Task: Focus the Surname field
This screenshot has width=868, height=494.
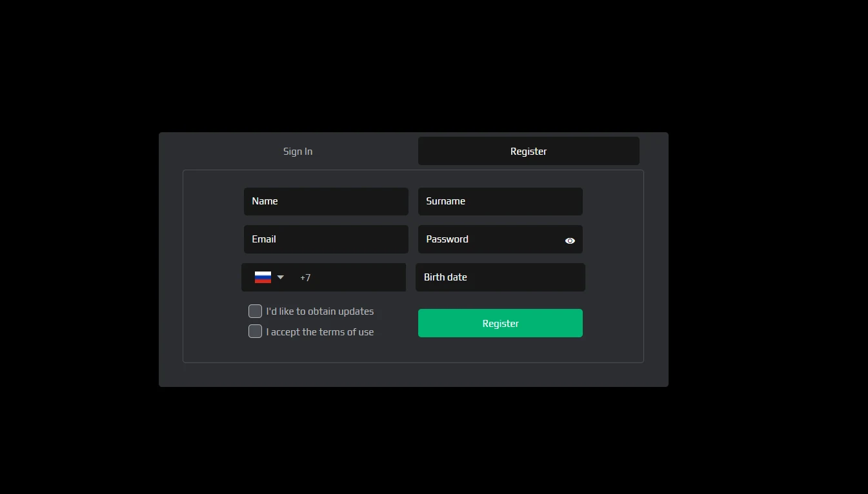Action: pos(500,201)
